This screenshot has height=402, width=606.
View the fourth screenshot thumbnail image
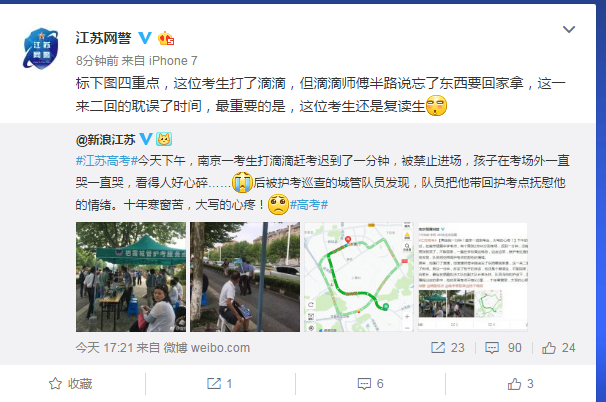pos(473,277)
